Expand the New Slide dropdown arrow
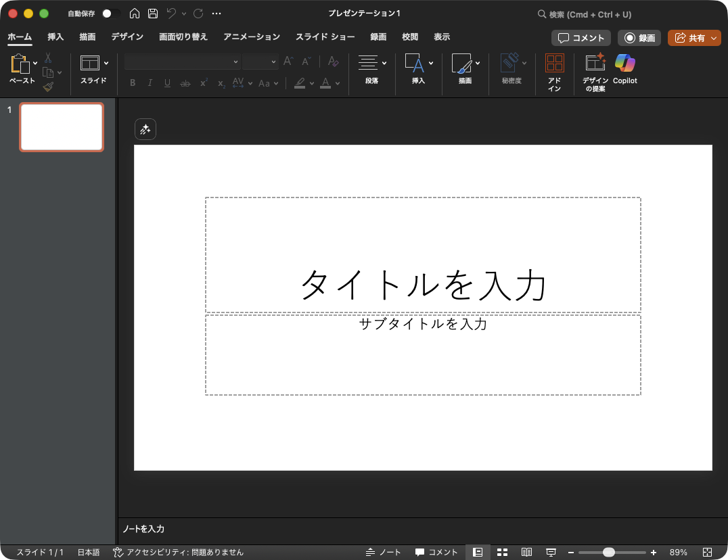This screenshot has height=560, width=728. pos(106,63)
